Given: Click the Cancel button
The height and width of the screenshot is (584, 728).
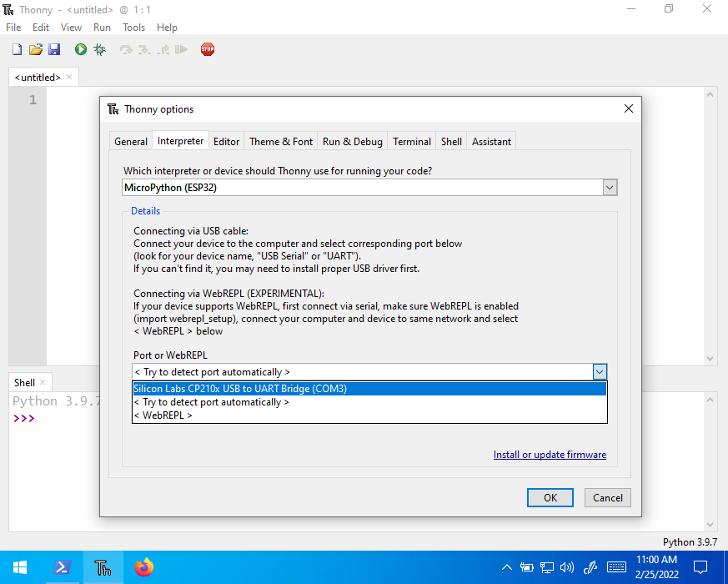Looking at the screenshot, I should pyautogui.click(x=608, y=498).
